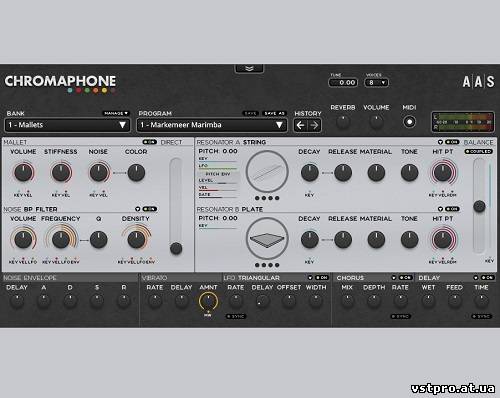500x398 pixels.
Task: Toggle the Noise BP Filter ON switch
Action: click(150, 209)
